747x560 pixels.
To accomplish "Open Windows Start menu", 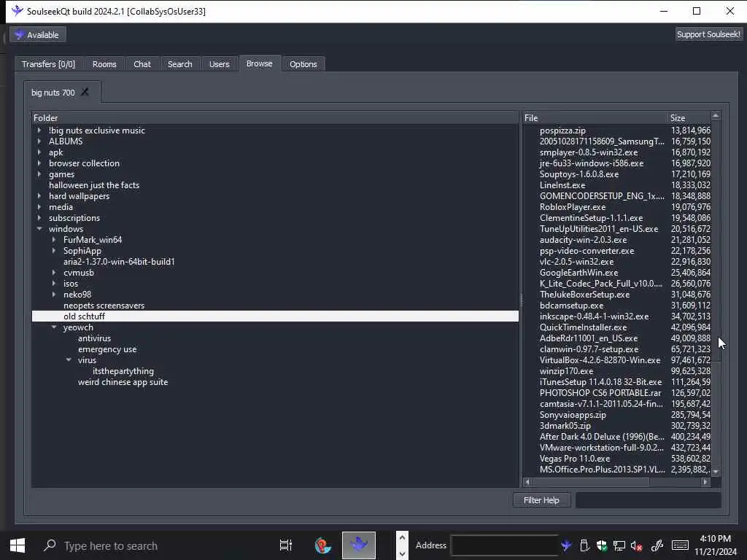I will tap(18, 545).
